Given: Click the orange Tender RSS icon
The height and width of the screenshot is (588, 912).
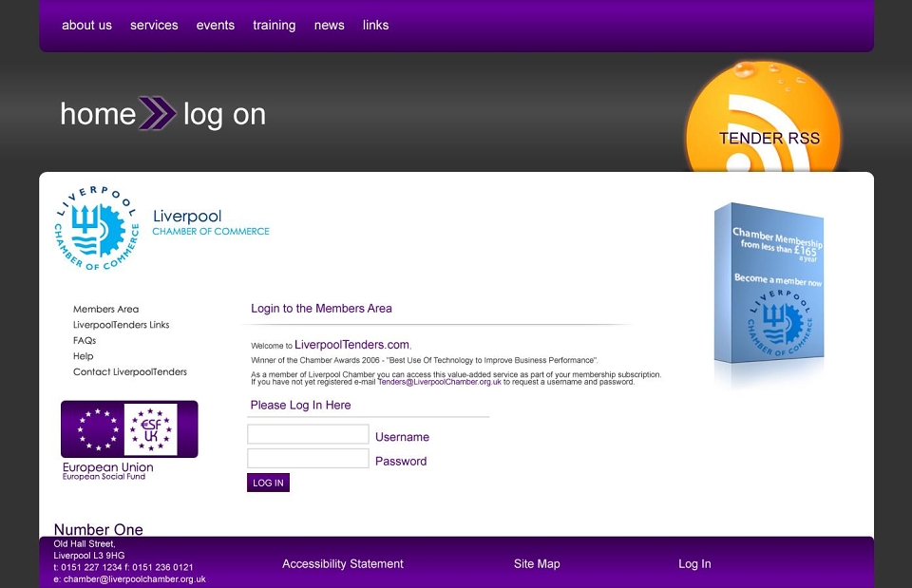Looking at the screenshot, I should click(x=763, y=118).
